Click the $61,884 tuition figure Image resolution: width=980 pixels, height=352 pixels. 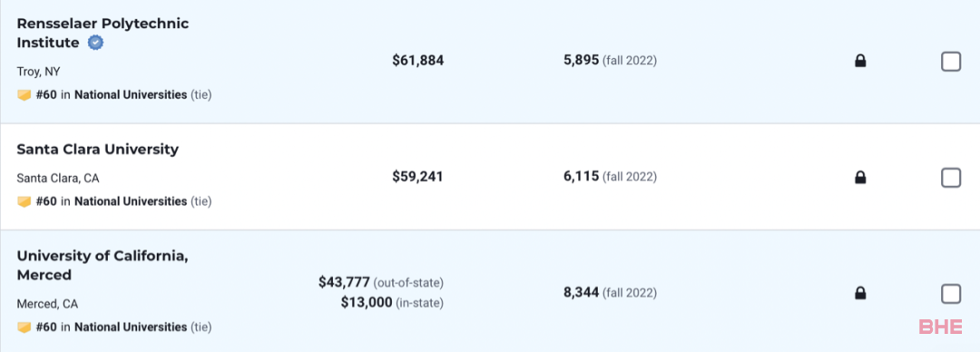(x=418, y=61)
